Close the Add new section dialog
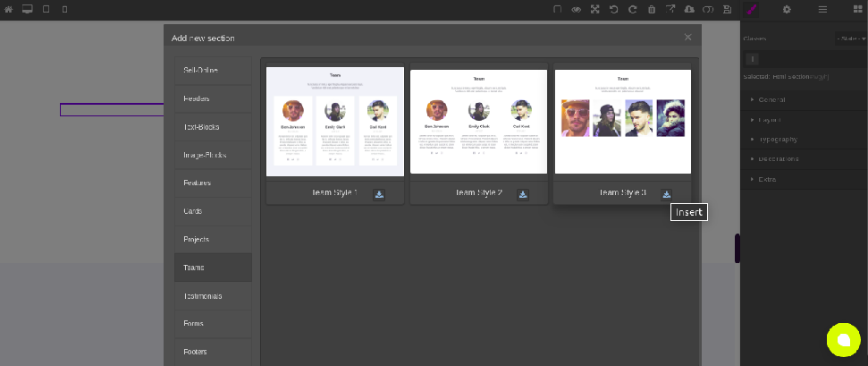The image size is (868, 366). coord(687,38)
